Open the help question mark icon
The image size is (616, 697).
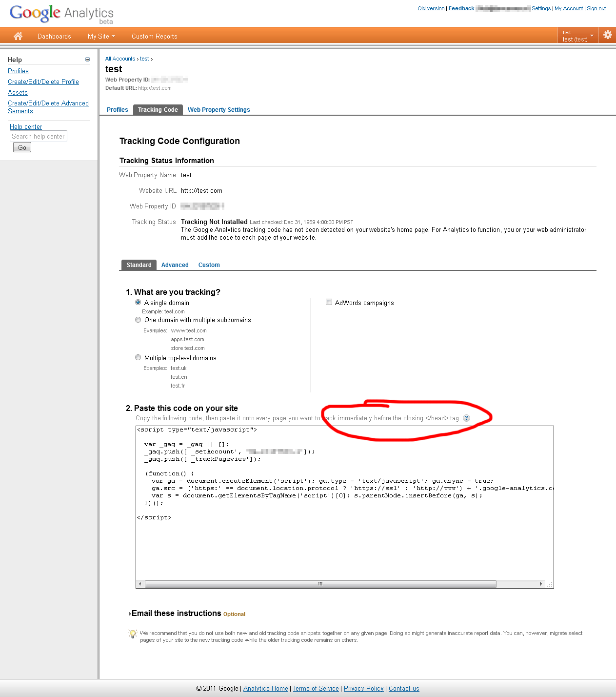click(466, 418)
